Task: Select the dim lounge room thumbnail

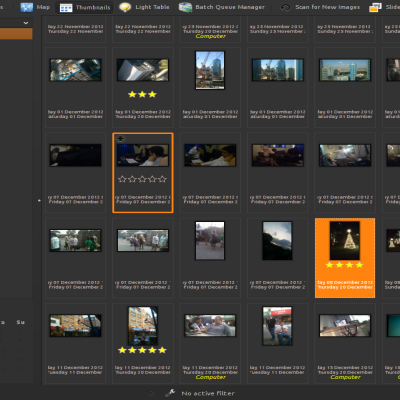Action: [x=278, y=155]
